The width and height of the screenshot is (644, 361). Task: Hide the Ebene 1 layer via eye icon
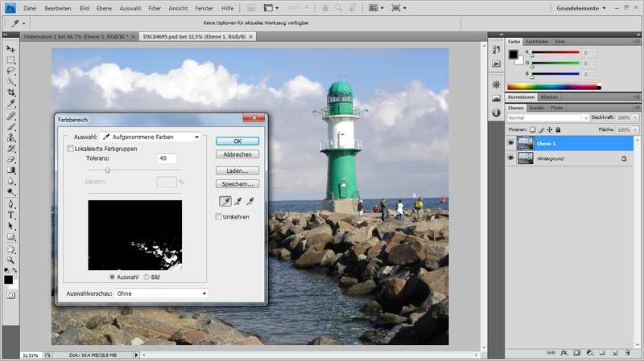(x=511, y=143)
